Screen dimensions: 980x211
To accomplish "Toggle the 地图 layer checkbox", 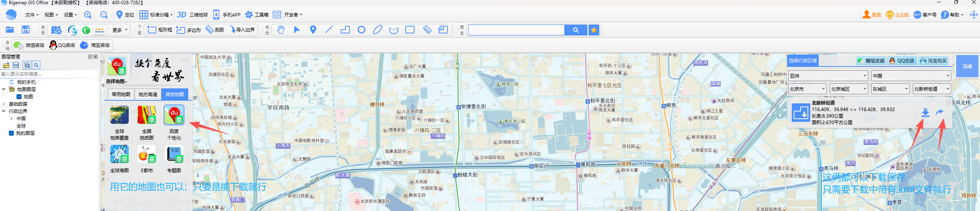I will pos(19,96).
